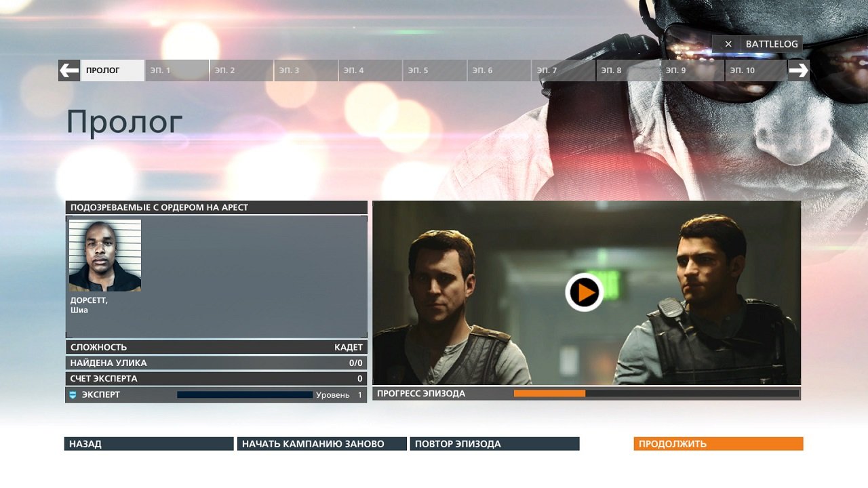Image resolution: width=868 pixels, height=488 pixels.
Task: Click the left arrow to scroll episodes back
Action: (x=68, y=70)
